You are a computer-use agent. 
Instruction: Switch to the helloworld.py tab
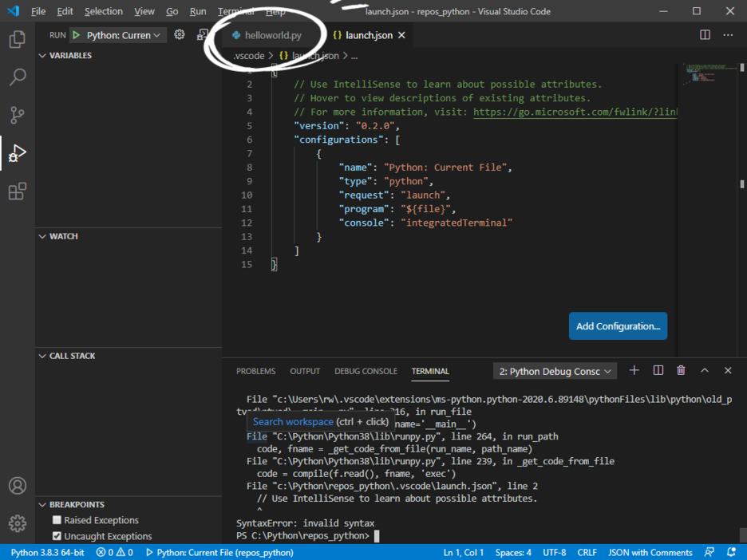273,35
